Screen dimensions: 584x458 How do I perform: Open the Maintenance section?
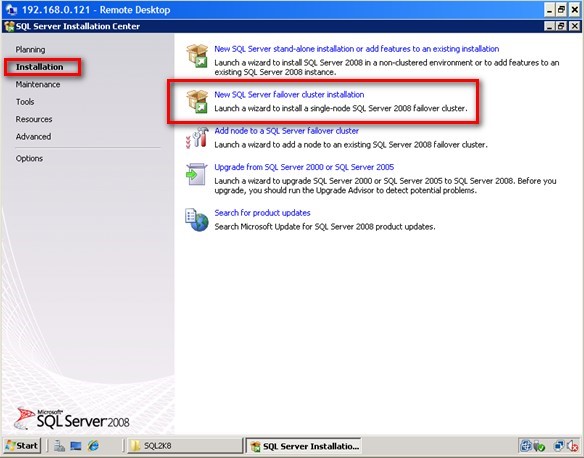tap(38, 85)
